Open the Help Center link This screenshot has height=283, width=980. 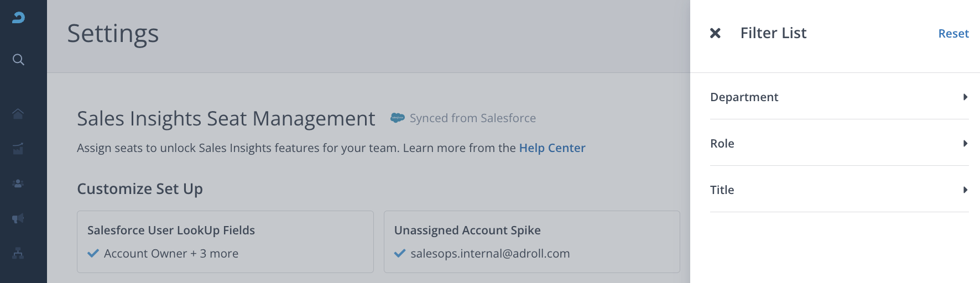[552, 148]
